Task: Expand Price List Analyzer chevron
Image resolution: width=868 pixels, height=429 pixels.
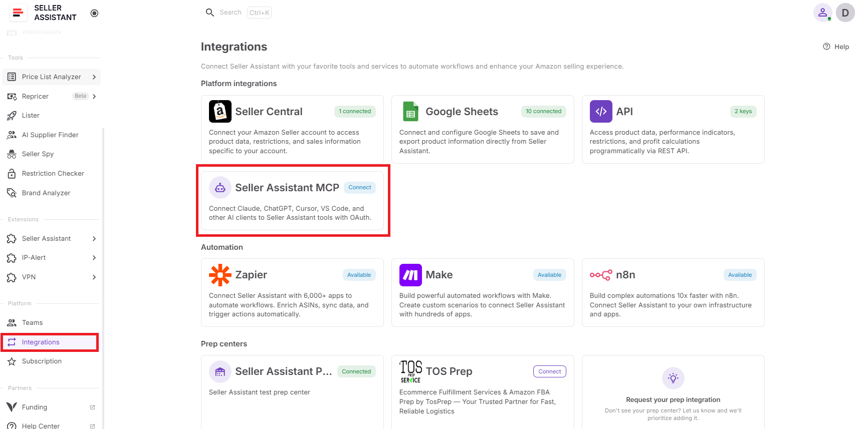Action: pos(94,77)
